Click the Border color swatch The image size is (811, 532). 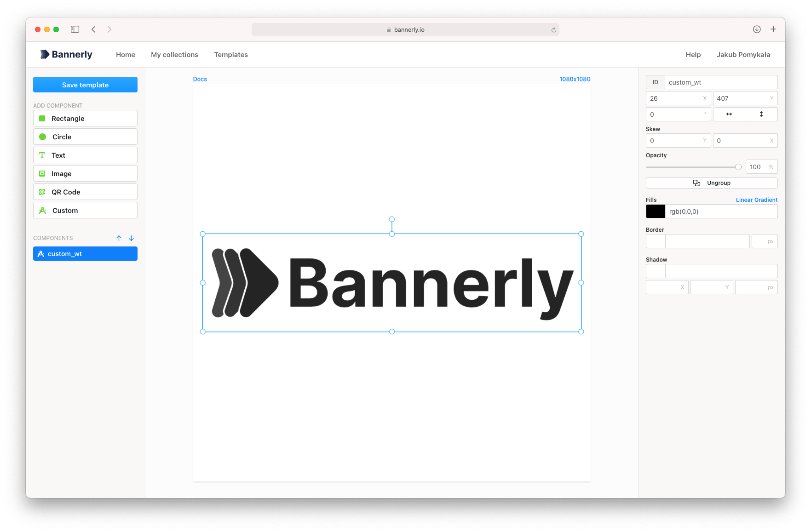pyautogui.click(x=656, y=241)
